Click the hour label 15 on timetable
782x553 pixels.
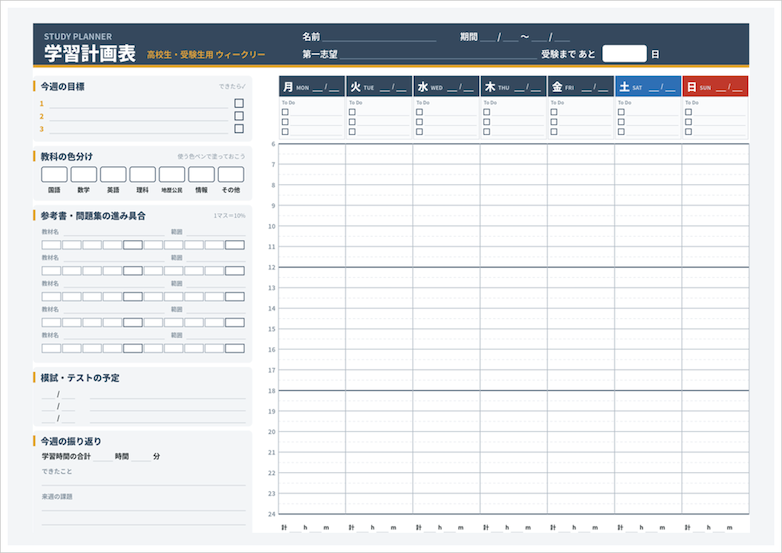coord(272,329)
